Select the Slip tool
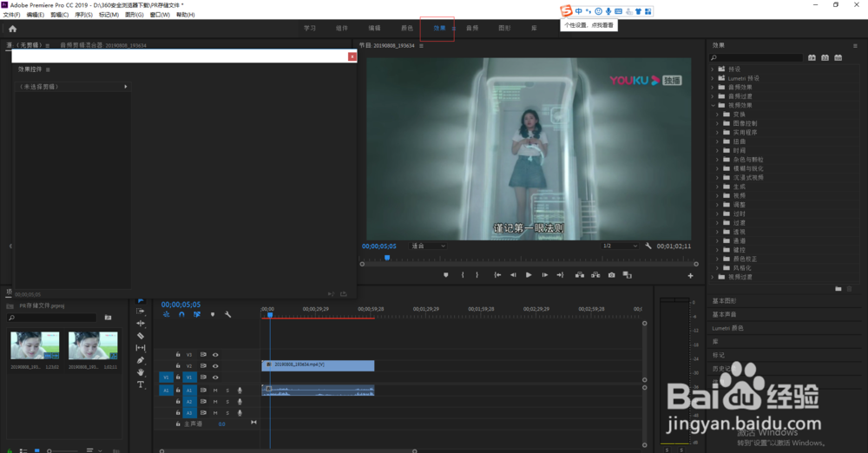This screenshot has width=868, height=453. (x=141, y=348)
